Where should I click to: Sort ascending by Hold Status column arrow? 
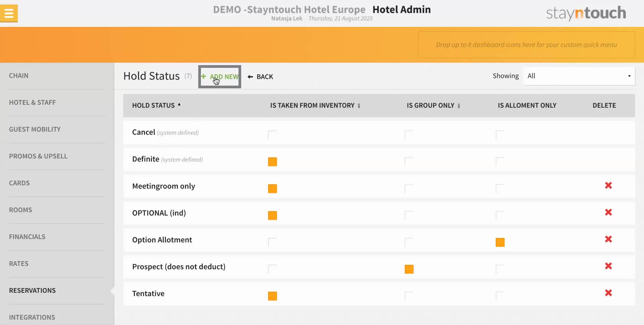(179, 104)
